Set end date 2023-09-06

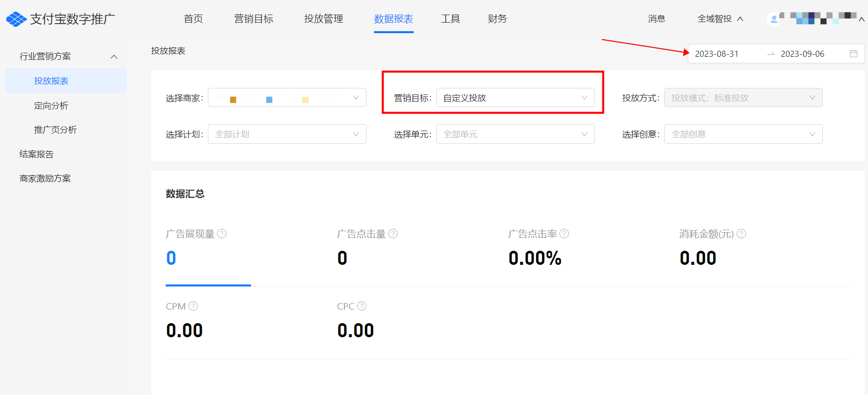pos(802,54)
